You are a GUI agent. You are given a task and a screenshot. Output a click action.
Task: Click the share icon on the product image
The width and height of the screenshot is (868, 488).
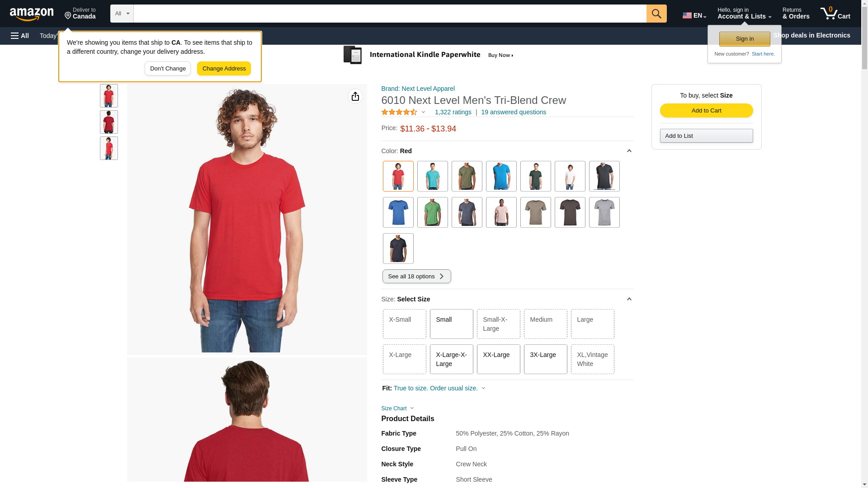coord(355,96)
